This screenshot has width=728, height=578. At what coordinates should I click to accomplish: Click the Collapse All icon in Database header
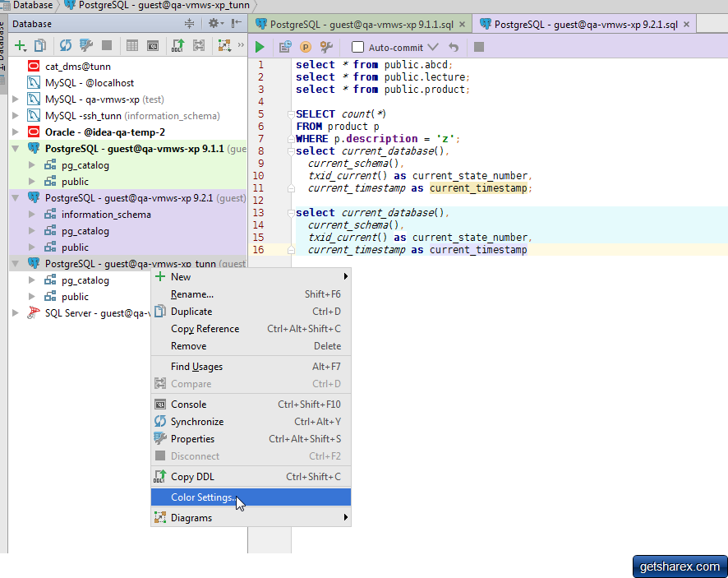[190, 24]
